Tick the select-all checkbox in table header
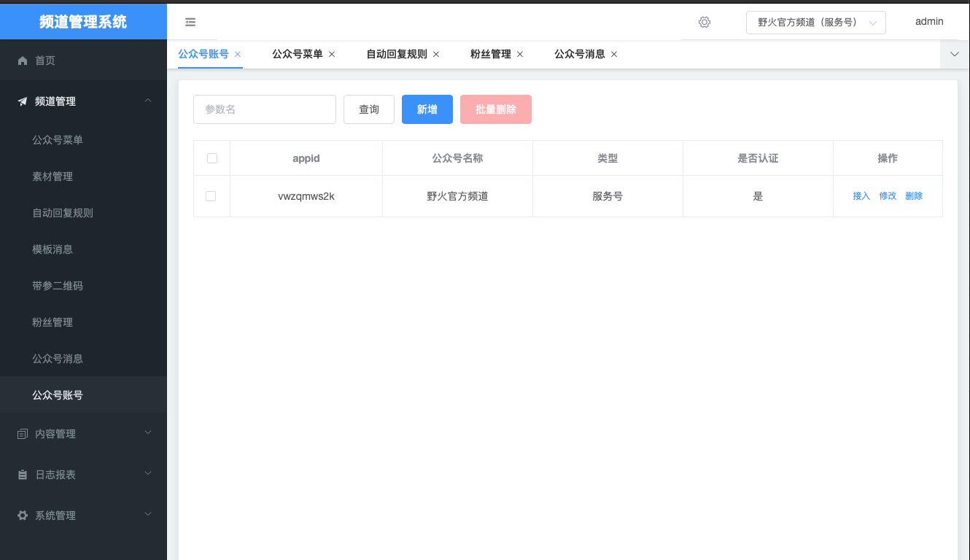 [212, 158]
